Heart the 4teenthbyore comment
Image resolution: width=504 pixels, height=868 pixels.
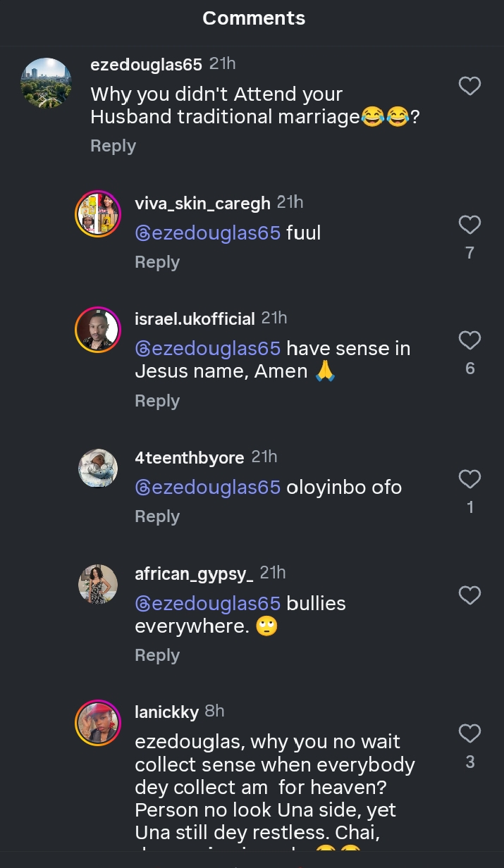coord(469,479)
